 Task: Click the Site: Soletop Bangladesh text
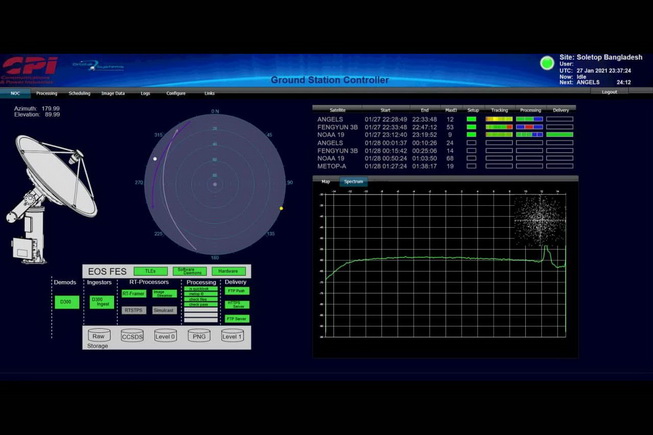(601, 57)
